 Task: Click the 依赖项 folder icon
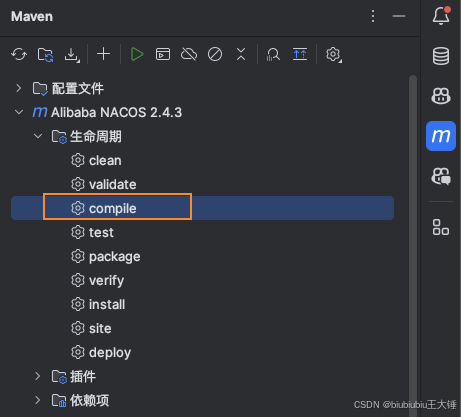pyautogui.click(x=59, y=400)
